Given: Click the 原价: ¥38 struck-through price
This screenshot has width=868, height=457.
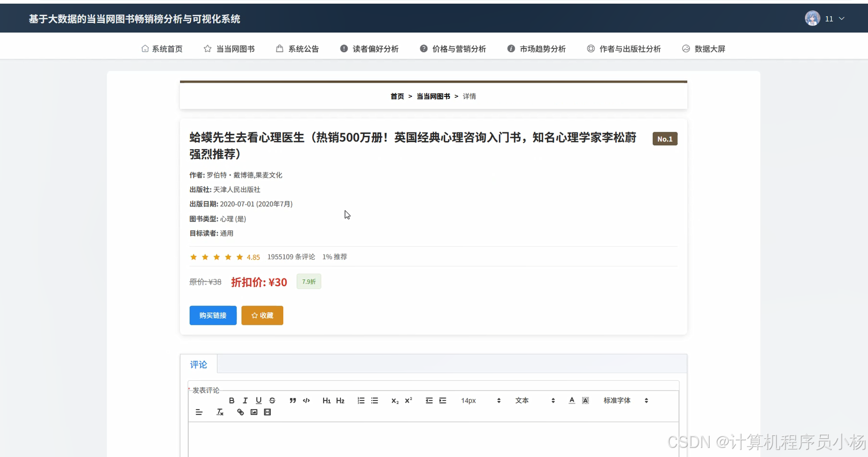Looking at the screenshot, I should (205, 282).
